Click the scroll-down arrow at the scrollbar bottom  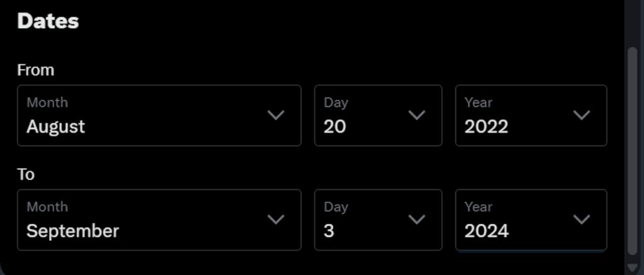pos(633,268)
